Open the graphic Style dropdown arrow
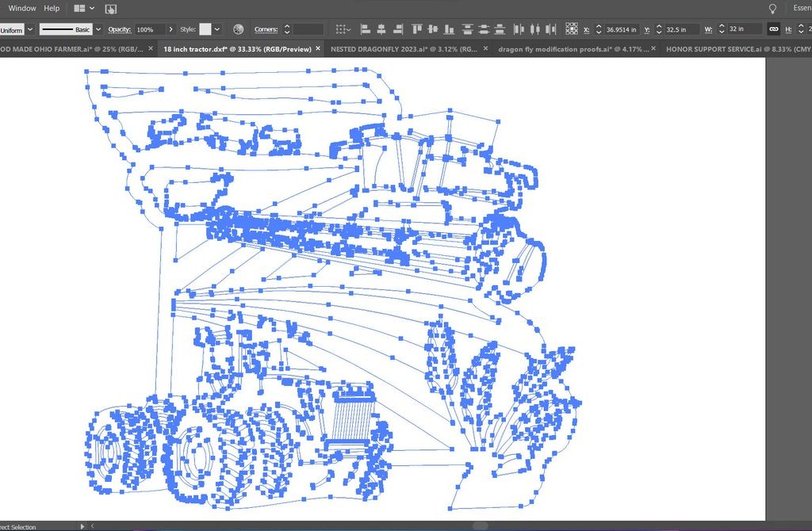The image size is (812, 531). pyautogui.click(x=217, y=29)
